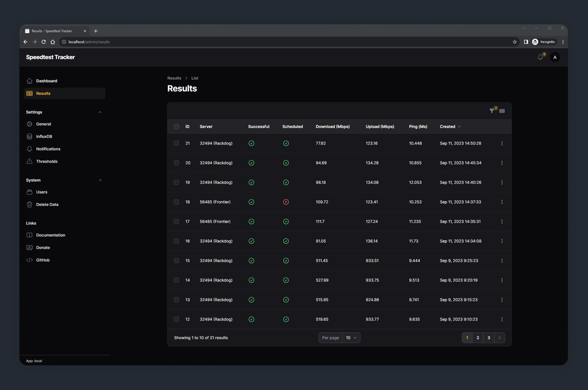Go to browser home page icon
588x390 pixels.
[52, 42]
